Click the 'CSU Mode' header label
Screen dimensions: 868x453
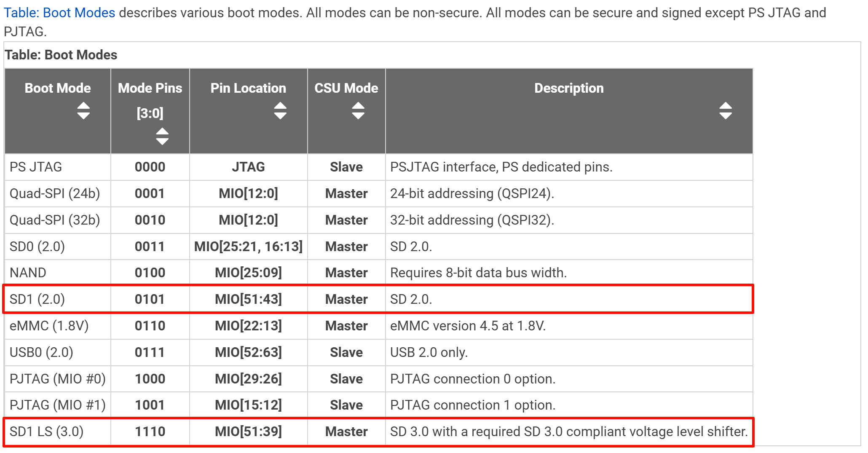pyautogui.click(x=346, y=88)
